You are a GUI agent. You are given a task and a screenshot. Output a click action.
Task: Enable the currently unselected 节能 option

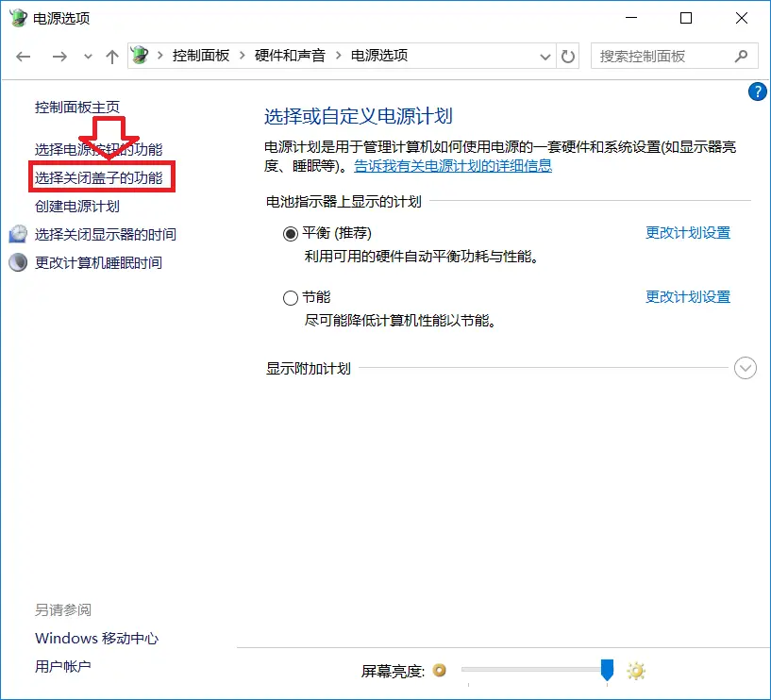click(291, 297)
